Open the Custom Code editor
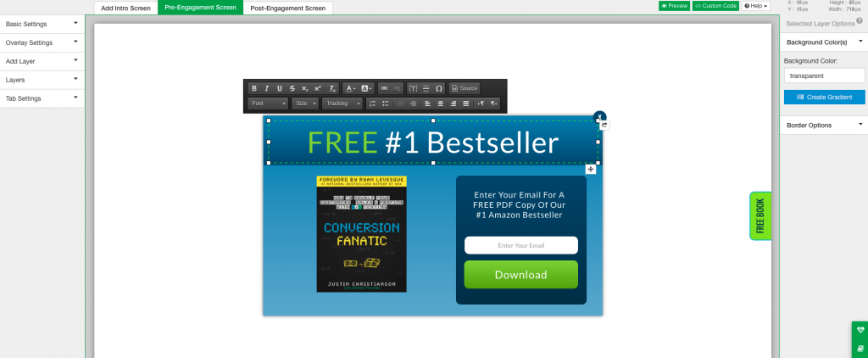 coord(715,6)
